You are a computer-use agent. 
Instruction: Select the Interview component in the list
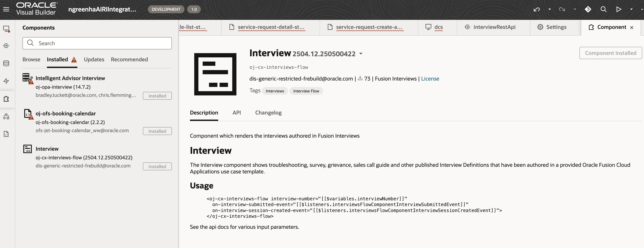[x=47, y=149]
